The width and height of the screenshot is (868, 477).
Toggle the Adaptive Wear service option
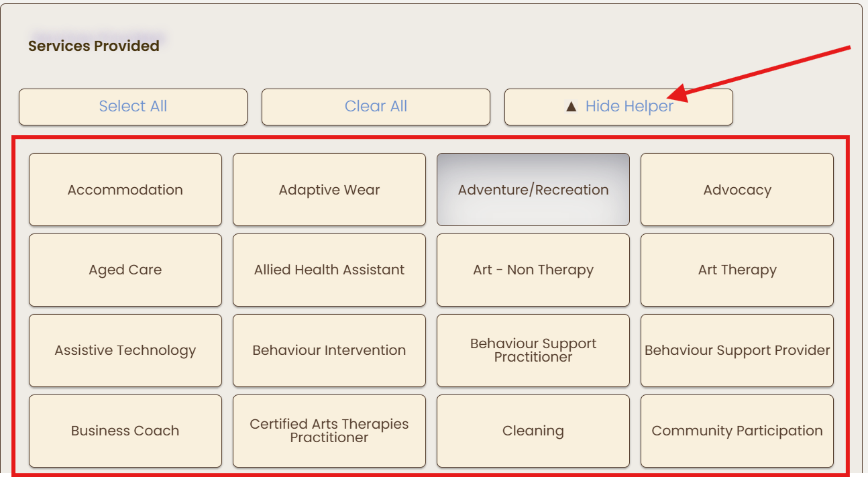[x=329, y=190]
